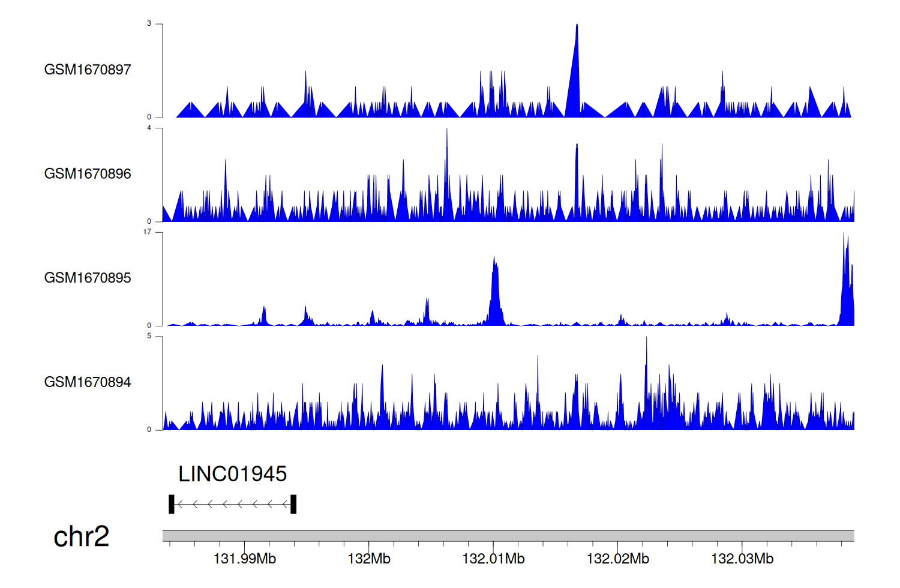Click the 131.99Mb axis label
The width and height of the screenshot is (900, 588).
245,559
